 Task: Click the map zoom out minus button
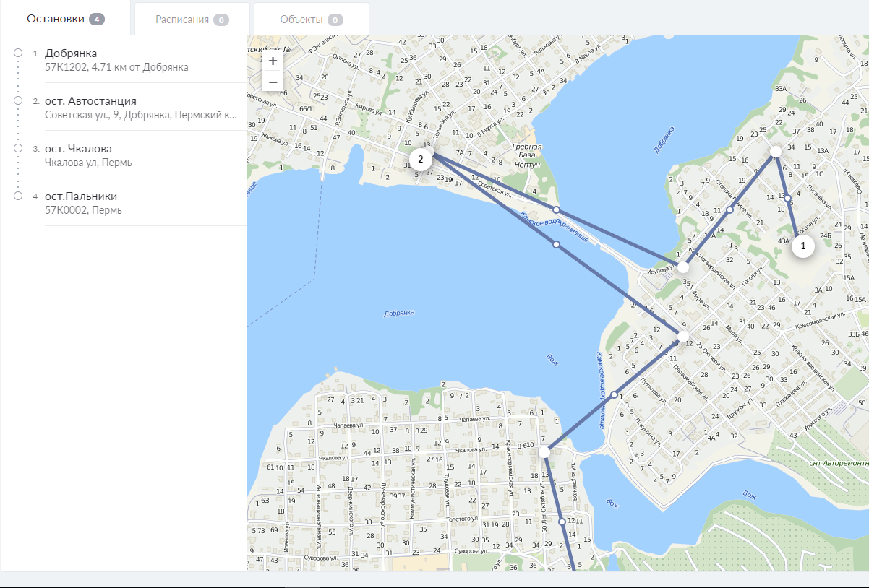[273, 82]
